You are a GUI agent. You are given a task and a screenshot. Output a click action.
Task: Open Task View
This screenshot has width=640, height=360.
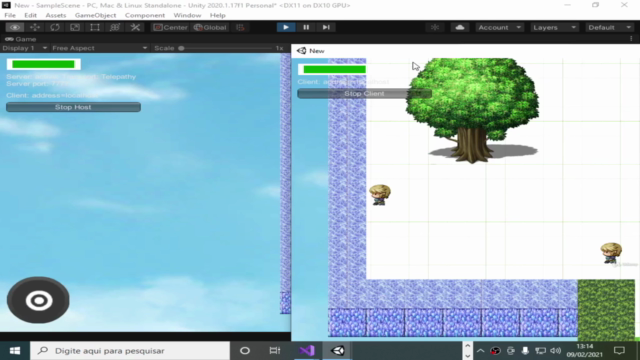[x=275, y=351]
